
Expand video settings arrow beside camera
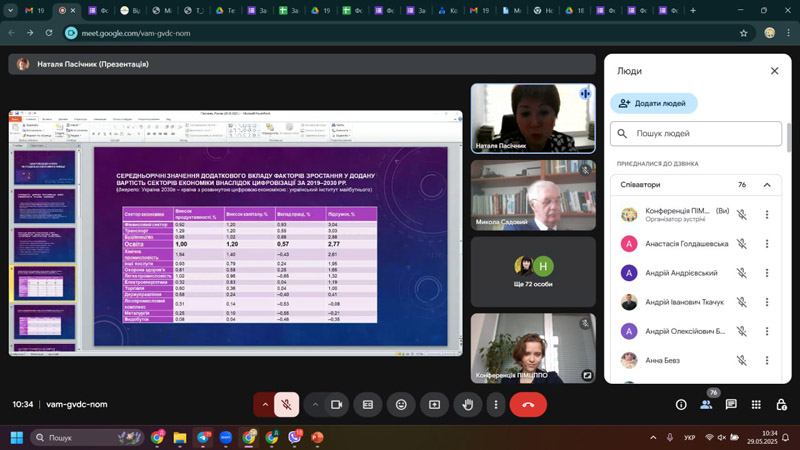coord(315,404)
